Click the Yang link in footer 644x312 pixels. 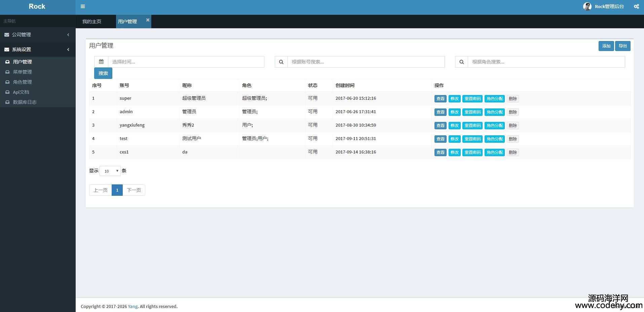point(132,306)
